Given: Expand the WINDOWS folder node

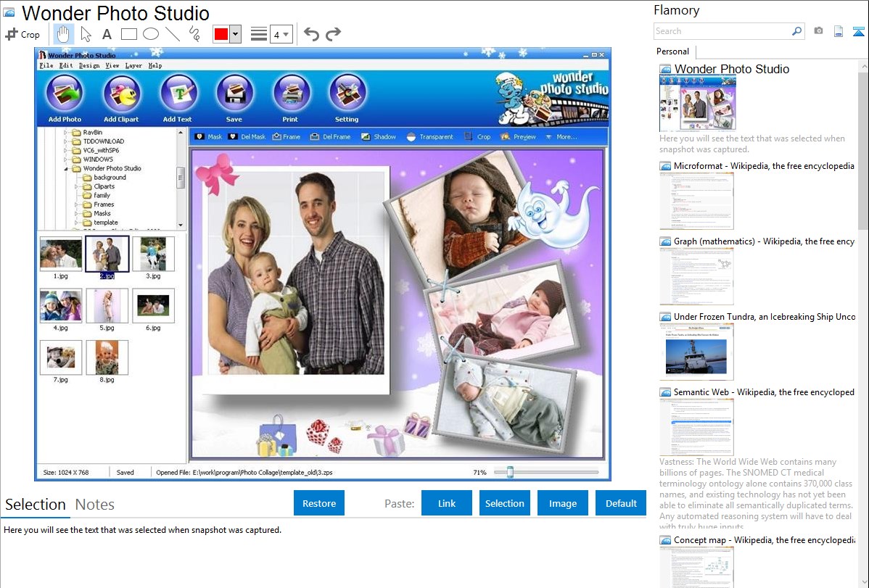Looking at the screenshot, I should [x=66, y=160].
